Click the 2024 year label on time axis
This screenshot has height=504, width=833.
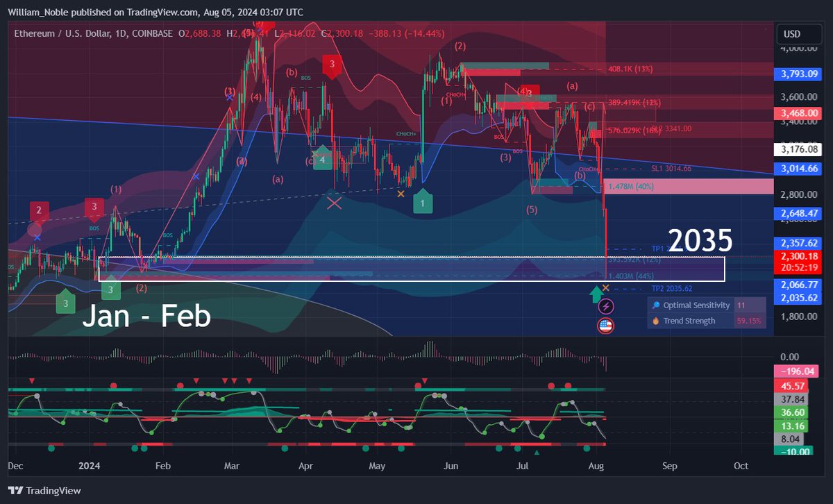point(90,467)
